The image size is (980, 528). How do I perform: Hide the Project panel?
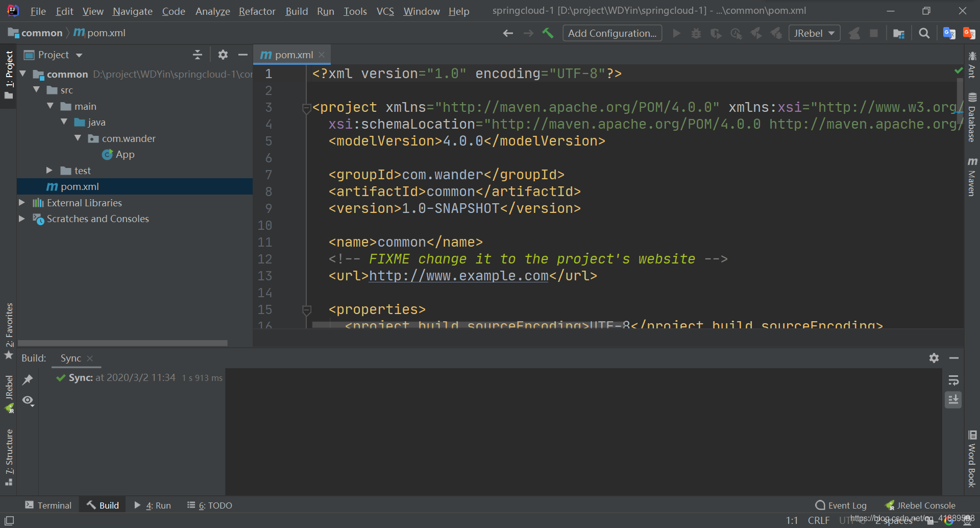(243, 55)
